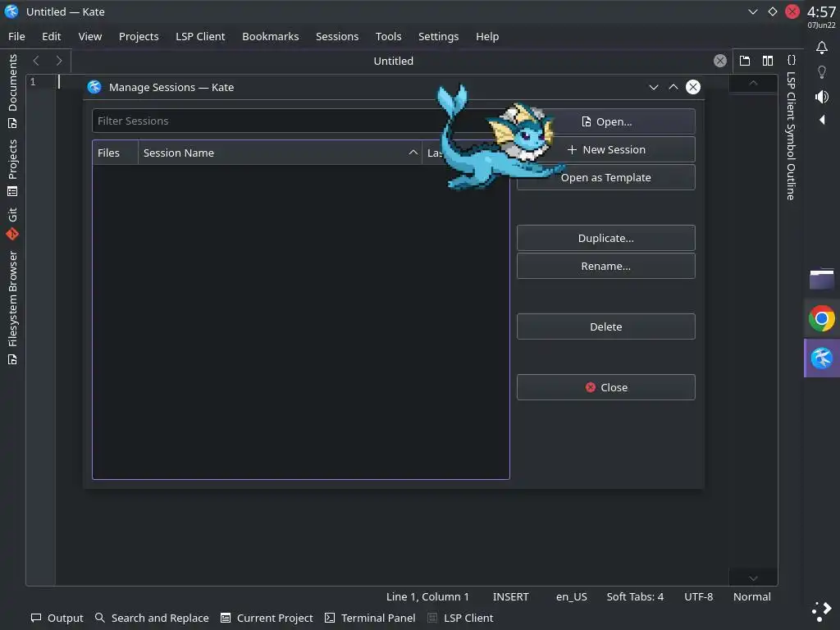840x630 pixels.
Task: Open the Edit menu
Action: (x=52, y=36)
